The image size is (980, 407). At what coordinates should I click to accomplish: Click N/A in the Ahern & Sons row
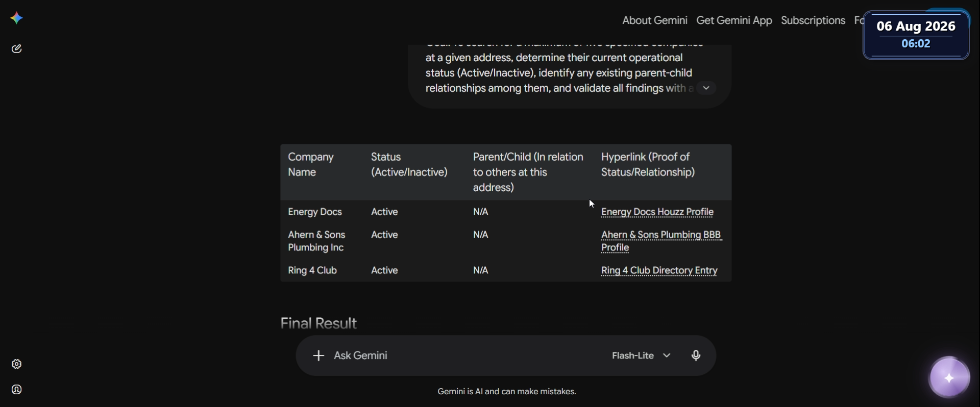click(x=481, y=235)
